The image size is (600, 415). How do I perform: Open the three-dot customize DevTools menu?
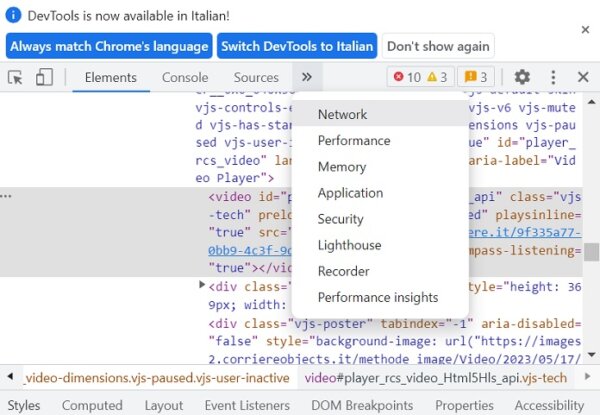tap(553, 77)
